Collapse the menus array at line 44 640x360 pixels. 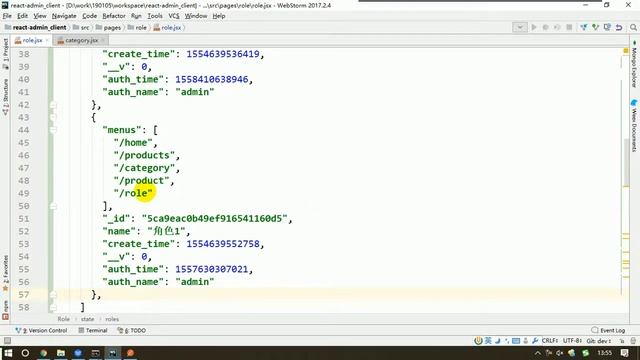[x=53, y=130]
